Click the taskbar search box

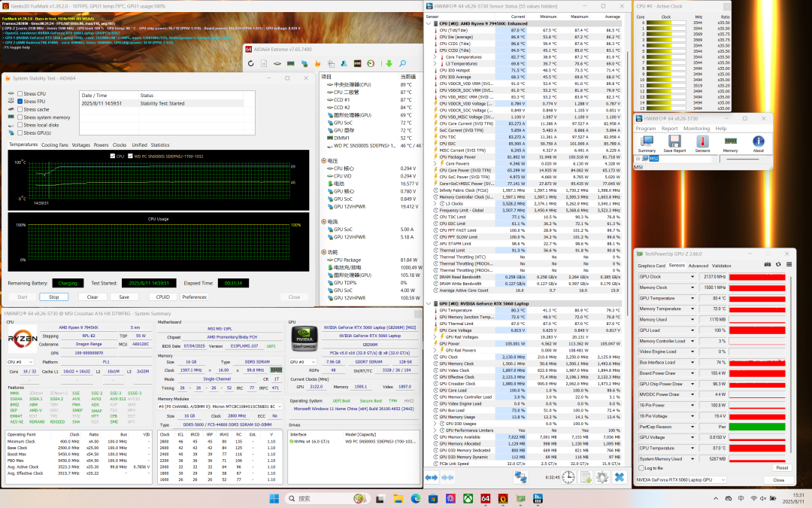328,499
